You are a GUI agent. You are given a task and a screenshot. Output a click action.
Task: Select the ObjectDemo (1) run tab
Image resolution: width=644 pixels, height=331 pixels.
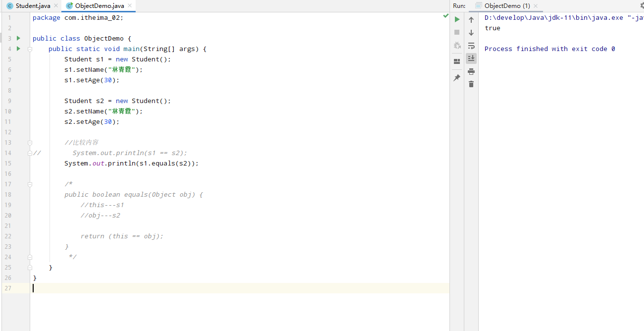507,6
